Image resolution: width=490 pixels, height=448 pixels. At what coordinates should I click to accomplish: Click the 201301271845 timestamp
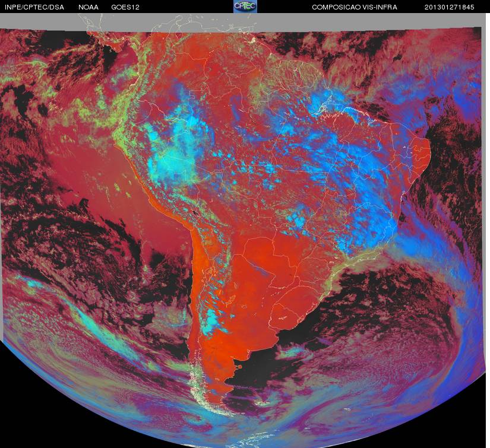(x=450, y=7)
